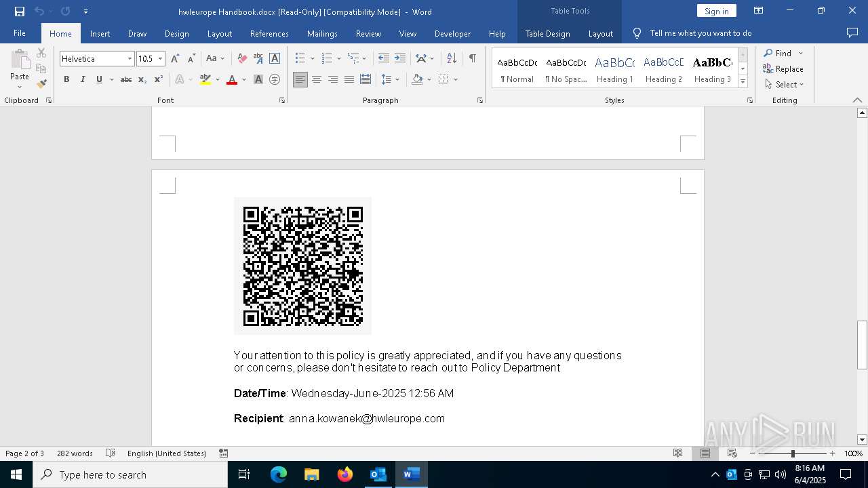Screen dimensions: 868x488
Task: Open Read Mode view in status bar
Action: point(677,453)
